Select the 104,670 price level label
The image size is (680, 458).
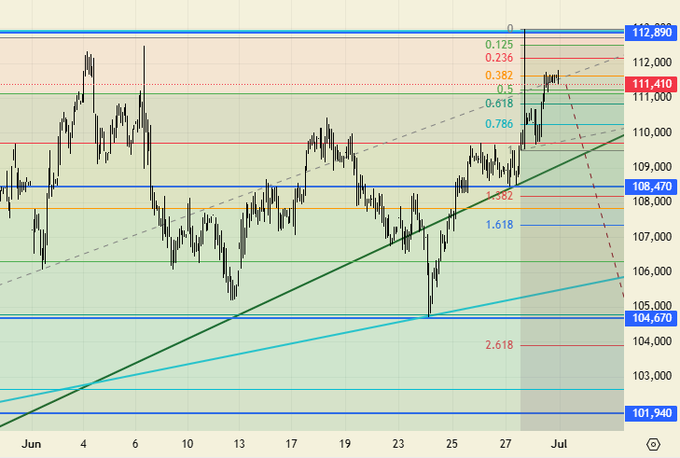[x=652, y=317]
